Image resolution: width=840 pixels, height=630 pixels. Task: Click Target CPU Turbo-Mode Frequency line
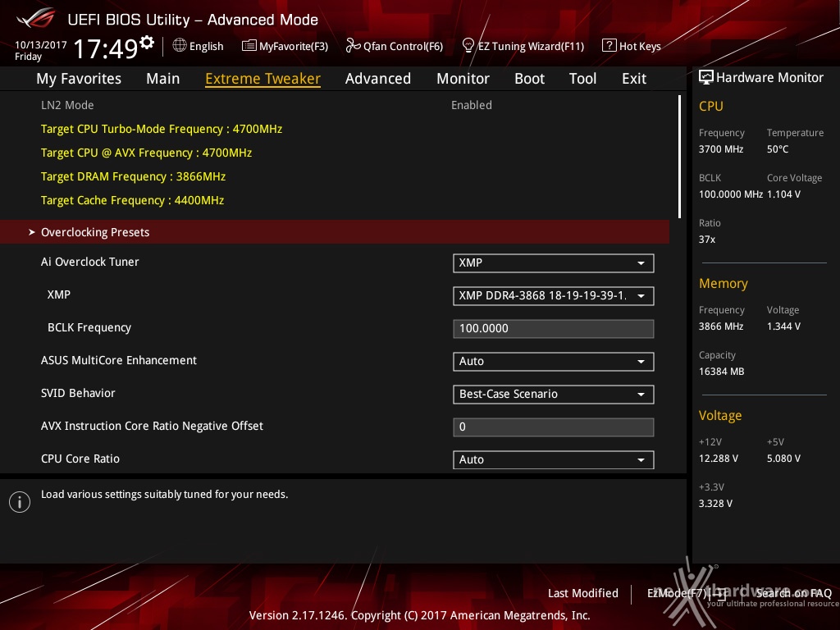coord(162,129)
